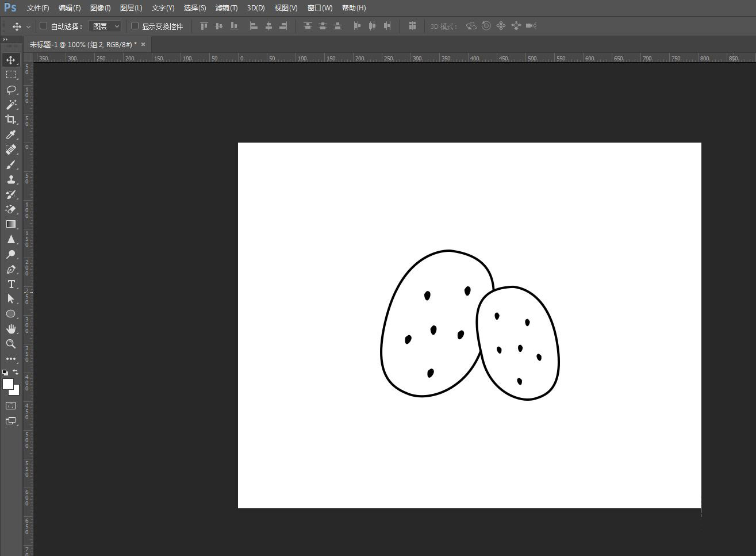Select the Zoom magnifier tool

tap(10, 344)
